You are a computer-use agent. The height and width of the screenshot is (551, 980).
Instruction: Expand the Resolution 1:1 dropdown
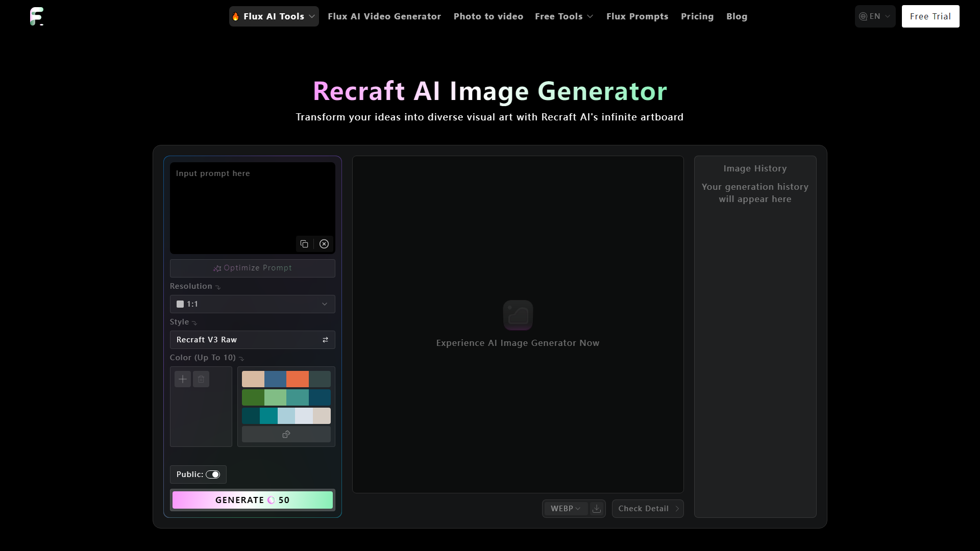[252, 304]
